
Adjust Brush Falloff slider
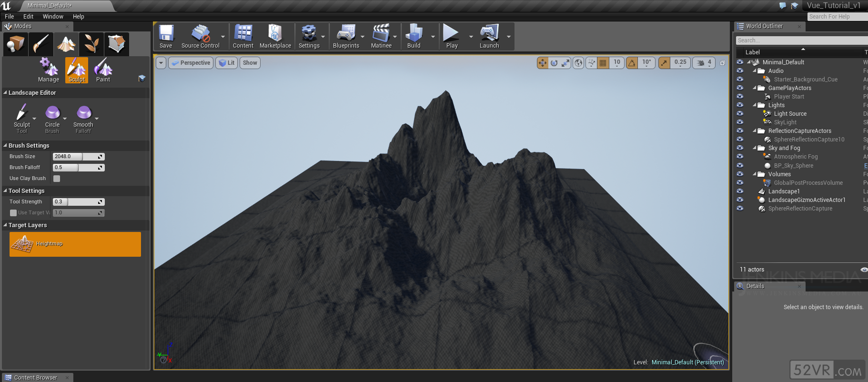79,168
